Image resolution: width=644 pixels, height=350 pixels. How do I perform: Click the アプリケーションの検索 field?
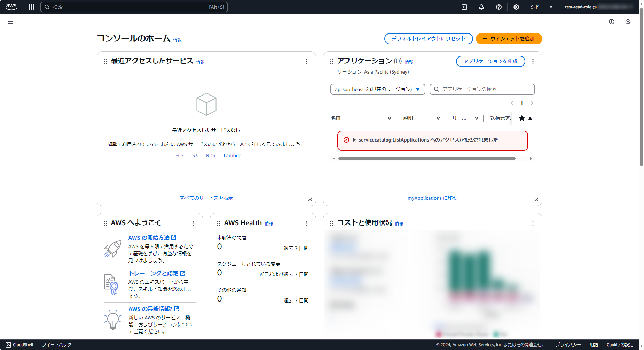coord(482,89)
